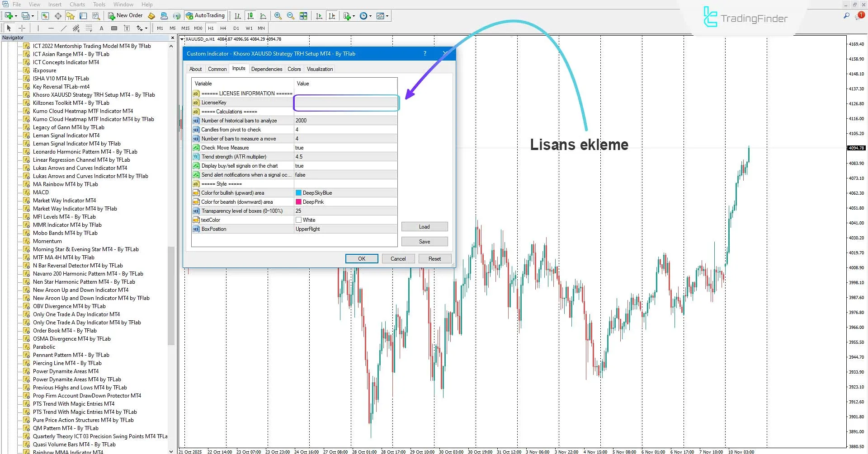Open the Charts menu
This screenshot has width=868, height=454.
77,4
